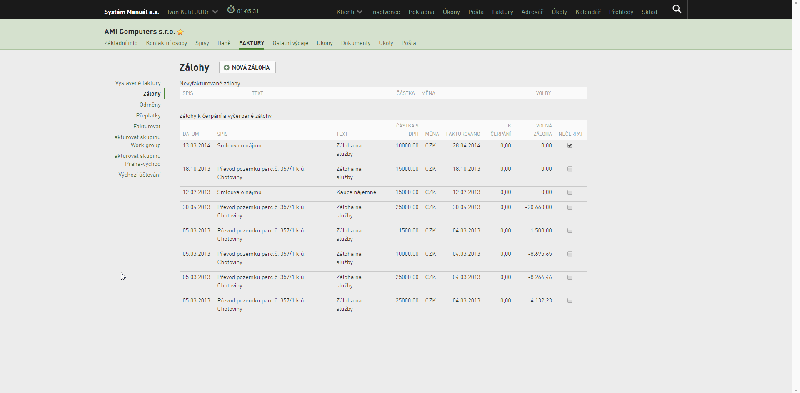Image resolution: width=800 pixels, height=393 pixels.
Task: Expand the first top navigation item with arrow
Action: pyautogui.click(x=349, y=12)
